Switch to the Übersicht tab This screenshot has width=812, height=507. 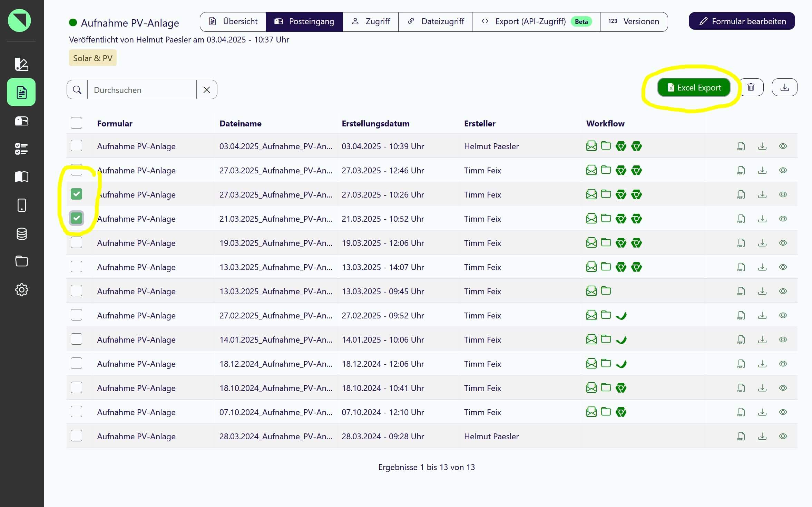tap(233, 22)
